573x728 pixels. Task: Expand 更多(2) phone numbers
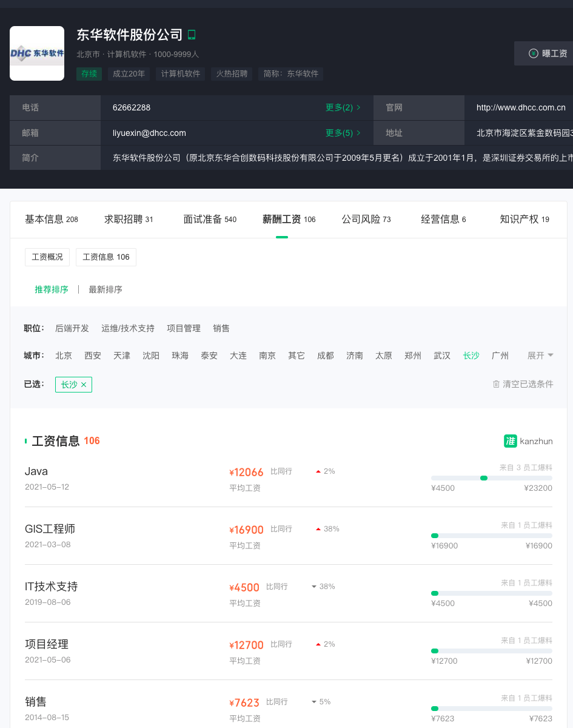tap(343, 107)
